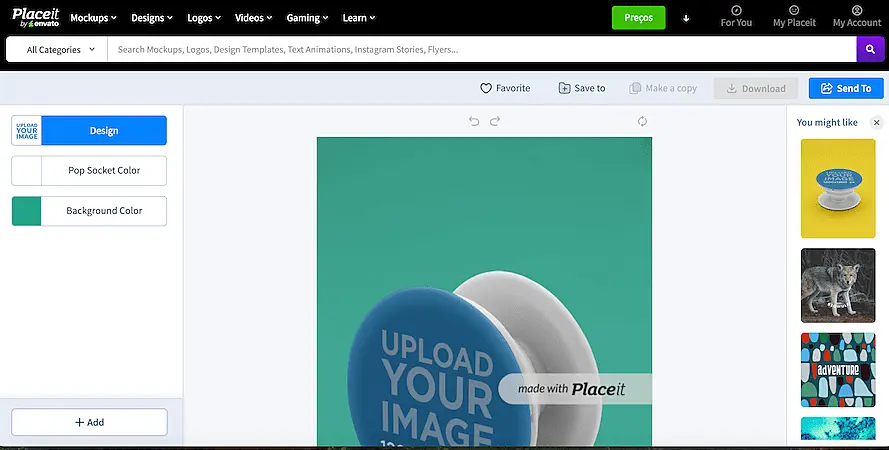Click the white Pop Socket color swatch
The width and height of the screenshot is (889, 450).
tap(27, 171)
